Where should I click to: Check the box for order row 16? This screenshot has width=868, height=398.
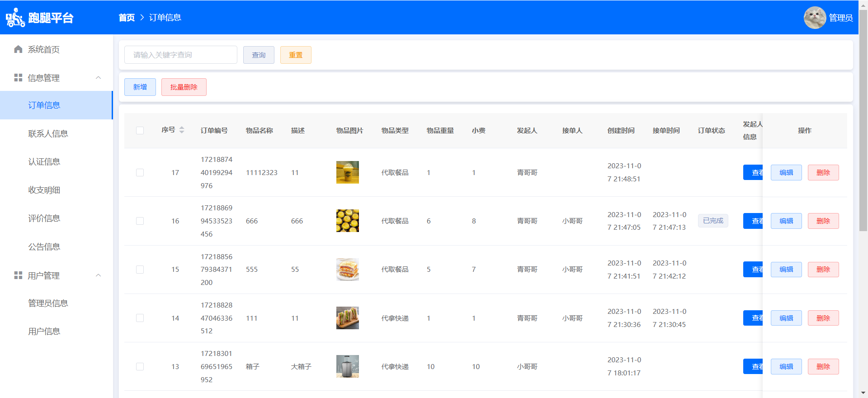pyautogui.click(x=140, y=221)
